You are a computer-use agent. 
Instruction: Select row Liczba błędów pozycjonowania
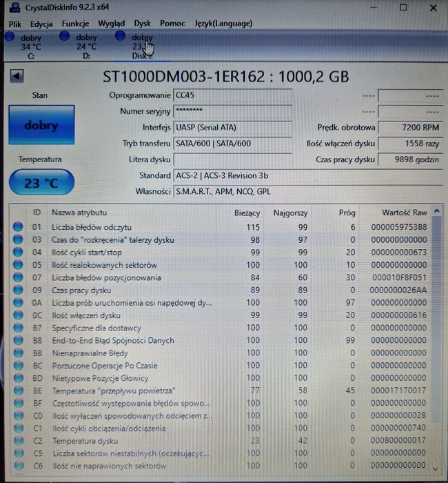220,277
